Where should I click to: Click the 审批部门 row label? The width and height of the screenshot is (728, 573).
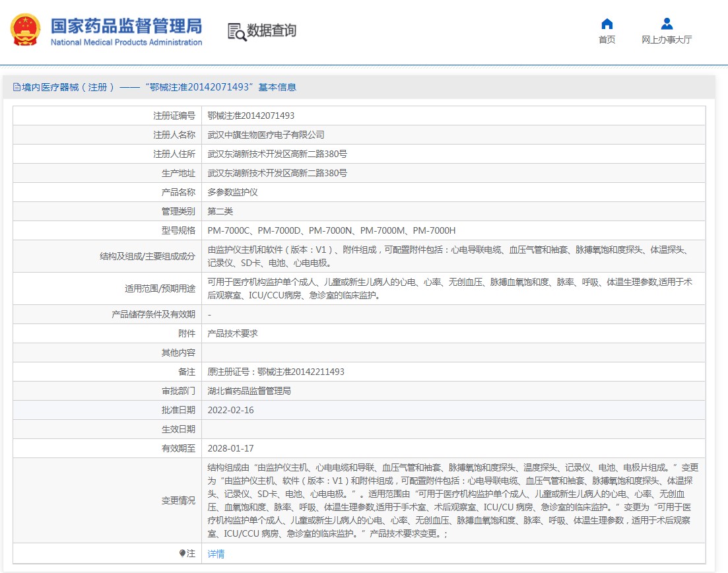(x=178, y=391)
